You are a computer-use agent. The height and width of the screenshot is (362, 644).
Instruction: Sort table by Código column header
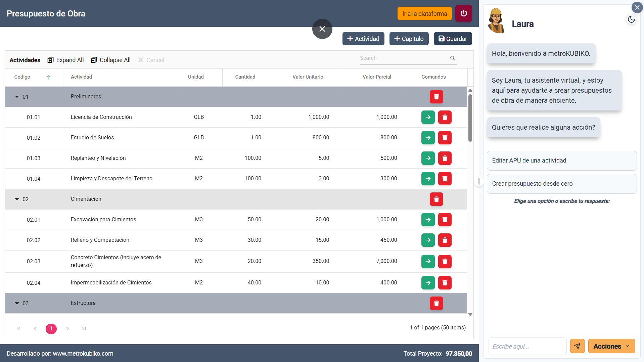(22, 77)
